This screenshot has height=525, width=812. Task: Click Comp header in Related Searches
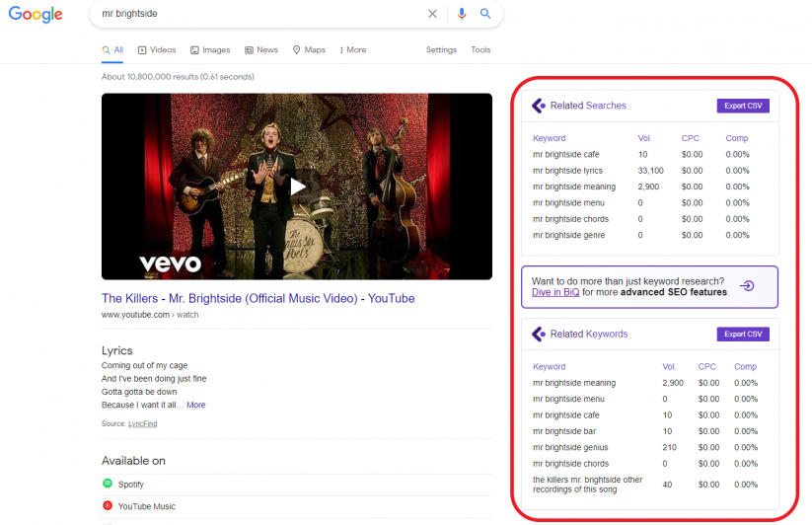click(737, 138)
